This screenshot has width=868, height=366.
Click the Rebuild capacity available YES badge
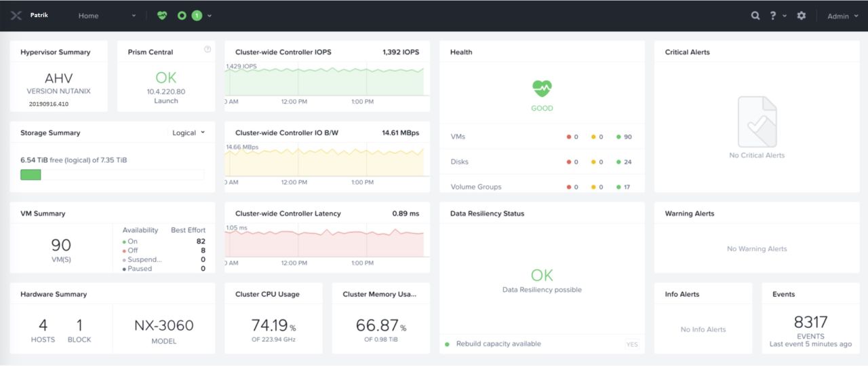(632, 344)
